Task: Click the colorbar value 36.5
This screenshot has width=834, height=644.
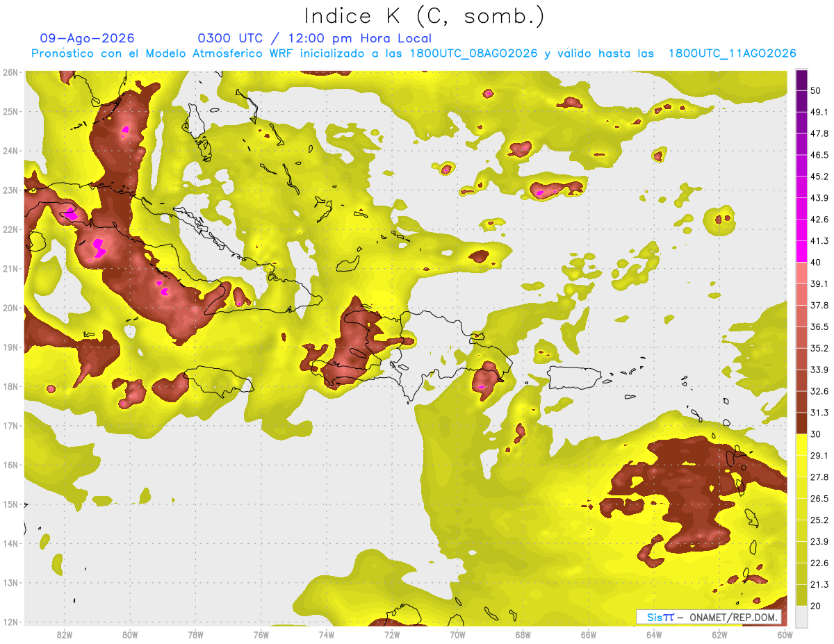Action: coord(819,327)
